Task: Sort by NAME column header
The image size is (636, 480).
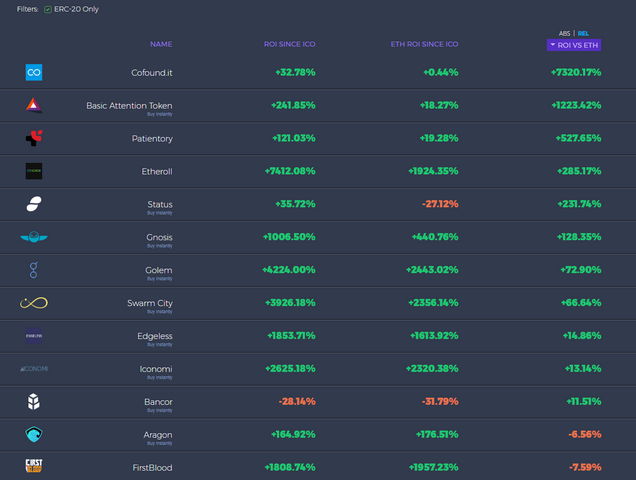Action: (161, 44)
